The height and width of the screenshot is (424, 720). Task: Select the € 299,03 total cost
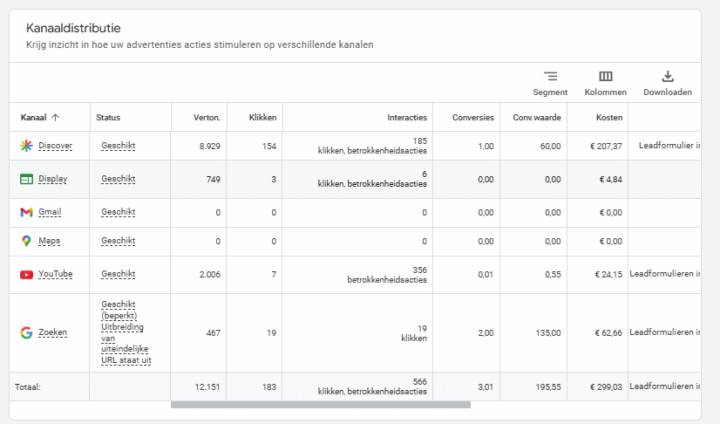pos(606,387)
